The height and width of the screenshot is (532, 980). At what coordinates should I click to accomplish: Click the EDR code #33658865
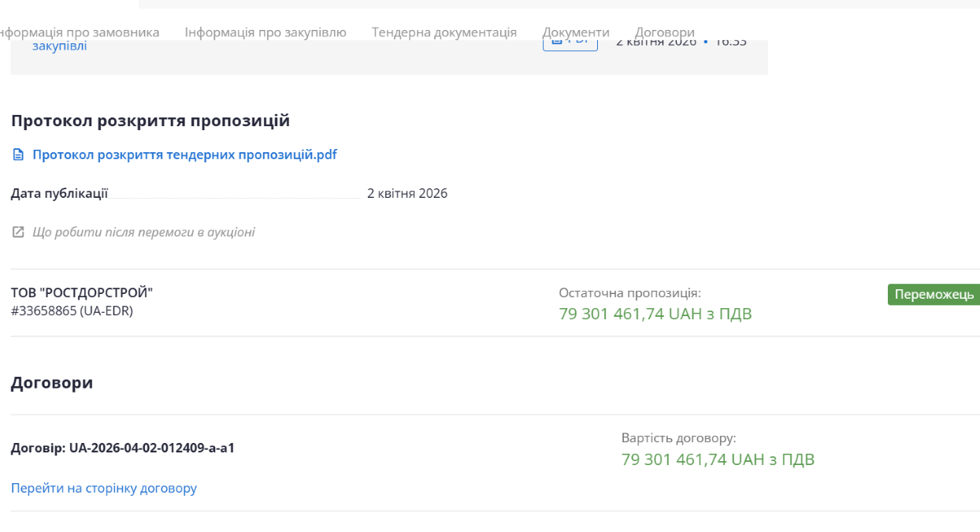pyautogui.click(x=72, y=311)
